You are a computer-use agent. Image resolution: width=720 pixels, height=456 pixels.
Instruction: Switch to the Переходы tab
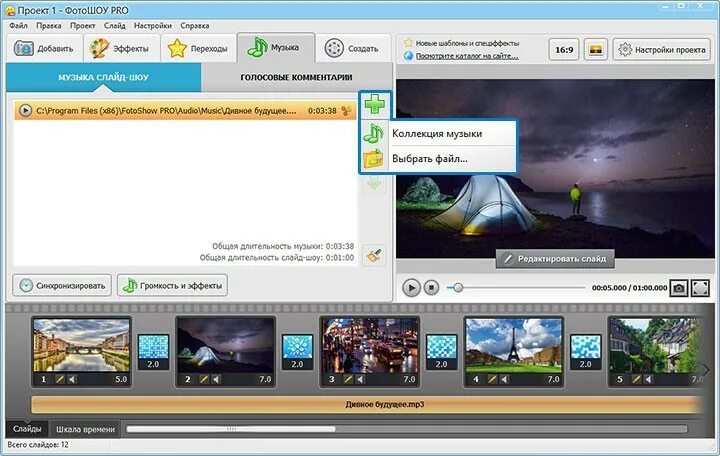(x=198, y=48)
